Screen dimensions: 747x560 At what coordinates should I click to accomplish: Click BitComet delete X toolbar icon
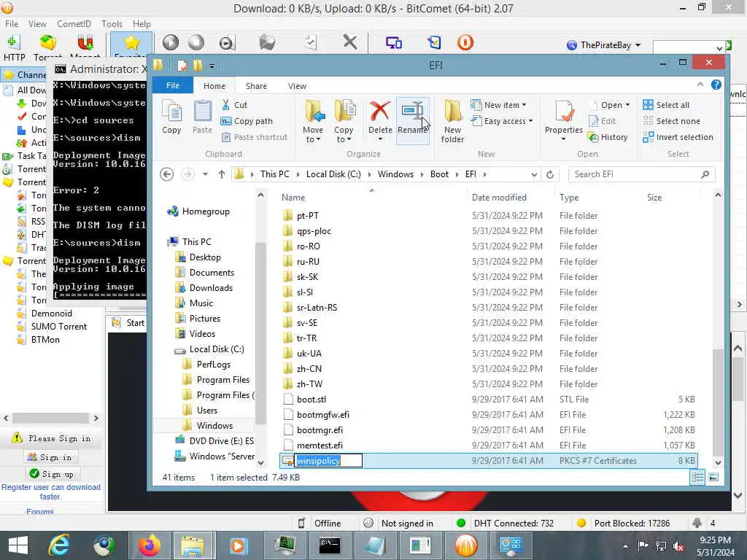pos(350,42)
